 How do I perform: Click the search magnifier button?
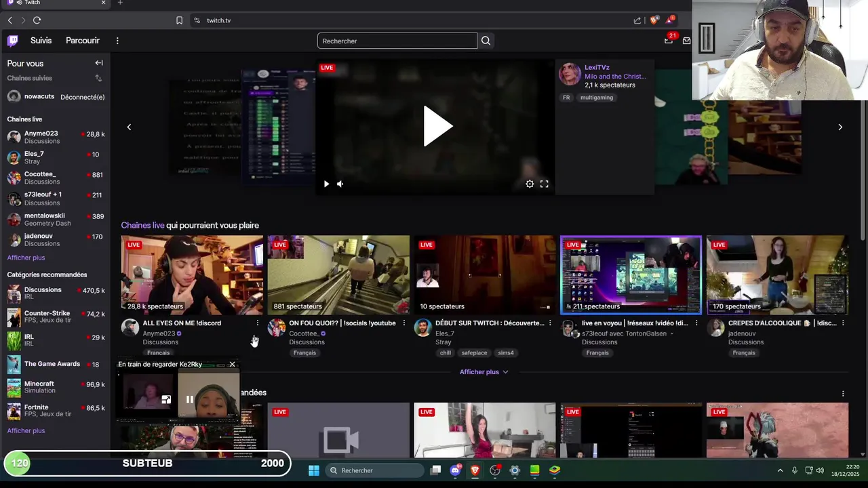pos(486,41)
